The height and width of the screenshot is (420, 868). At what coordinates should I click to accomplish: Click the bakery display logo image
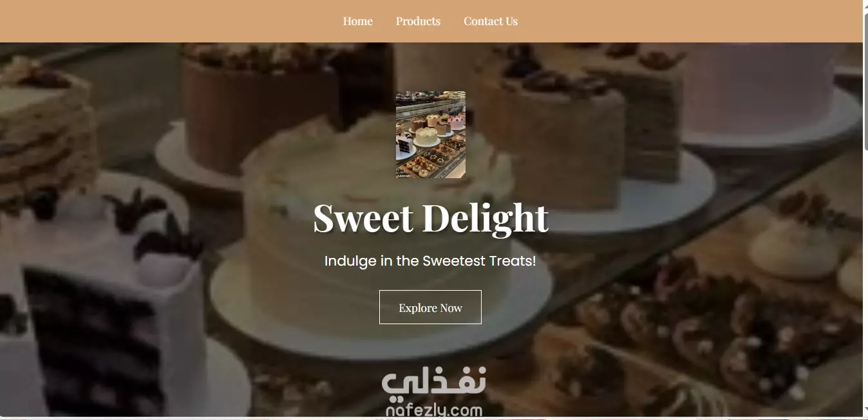(x=431, y=134)
